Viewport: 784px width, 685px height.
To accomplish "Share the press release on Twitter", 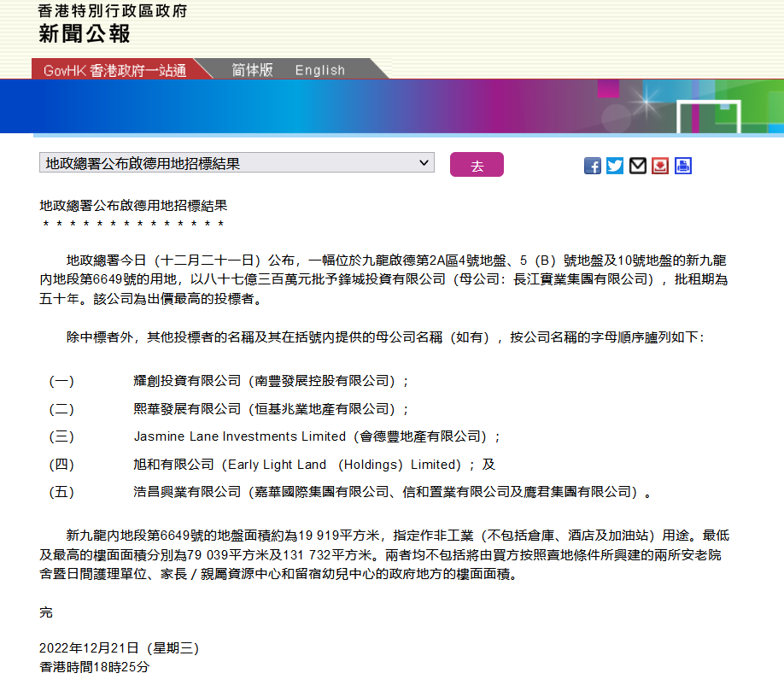I will click(615, 166).
